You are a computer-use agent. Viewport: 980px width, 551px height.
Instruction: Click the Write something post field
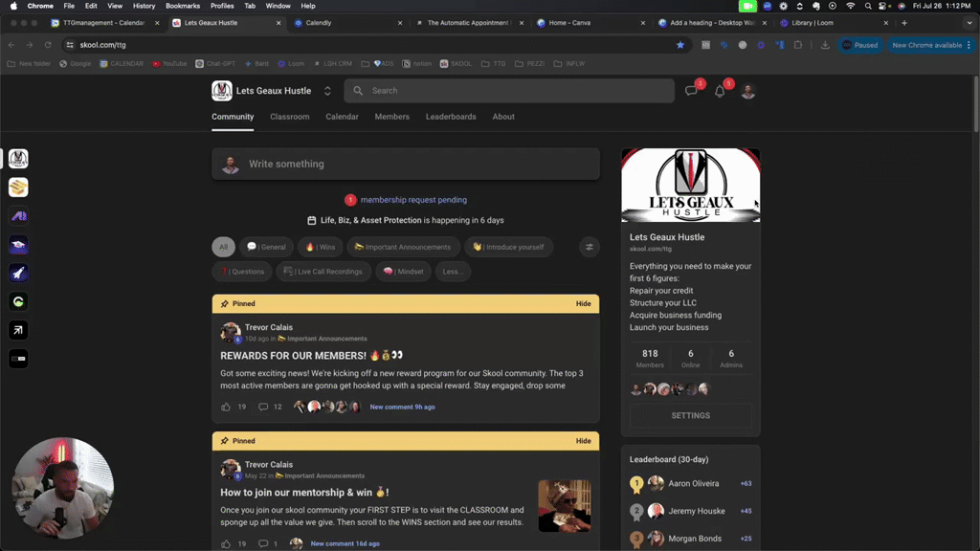pos(405,164)
